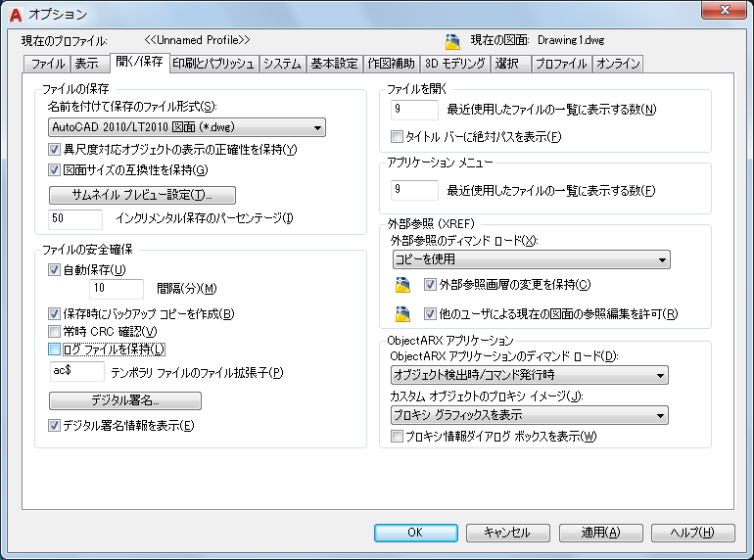
Task: Switch to the ファイル tab
Action: (47, 64)
